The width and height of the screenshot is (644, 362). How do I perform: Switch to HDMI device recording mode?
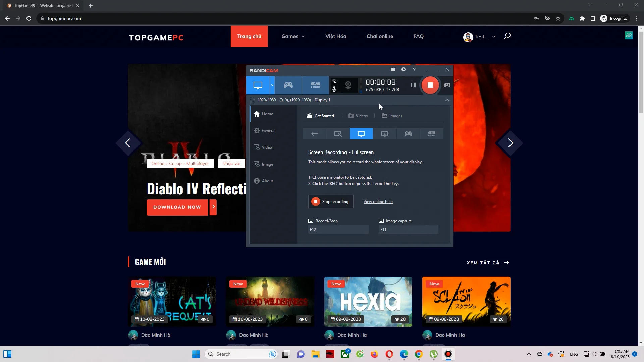[x=315, y=85]
